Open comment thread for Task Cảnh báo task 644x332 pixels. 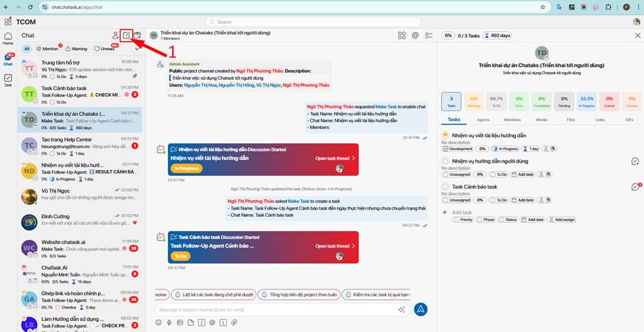pyautogui.click(x=636, y=187)
